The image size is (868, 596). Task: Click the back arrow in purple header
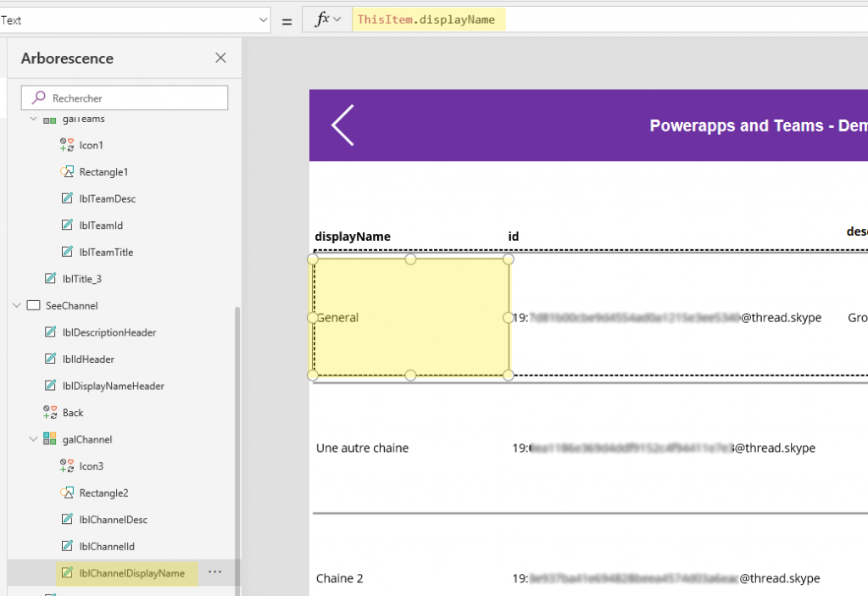click(342, 125)
